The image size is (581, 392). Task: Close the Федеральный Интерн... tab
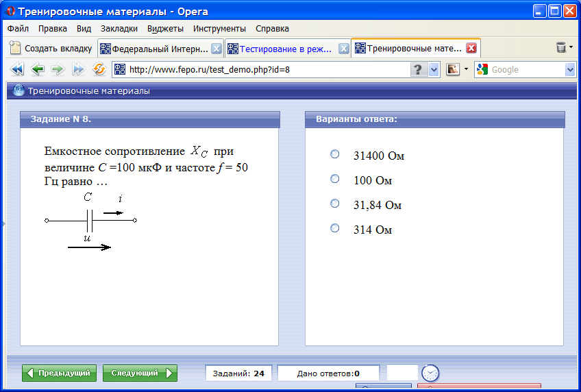(217, 49)
